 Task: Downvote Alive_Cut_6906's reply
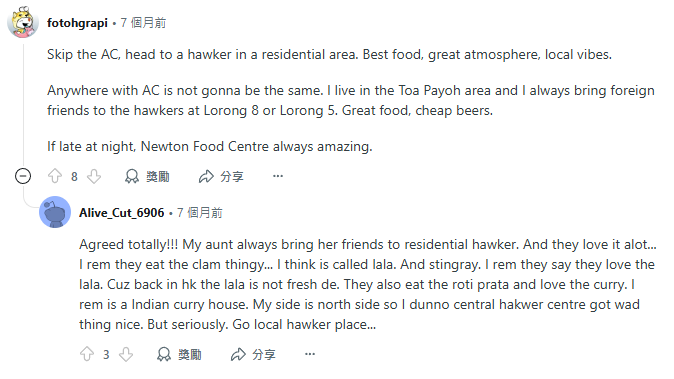[126, 354]
